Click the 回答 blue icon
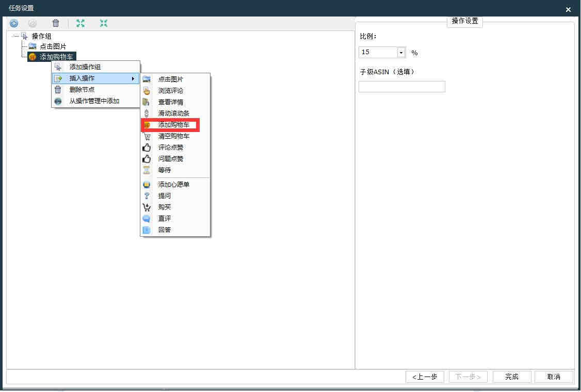This screenshot has width=581, height=392. click(147, 230)
